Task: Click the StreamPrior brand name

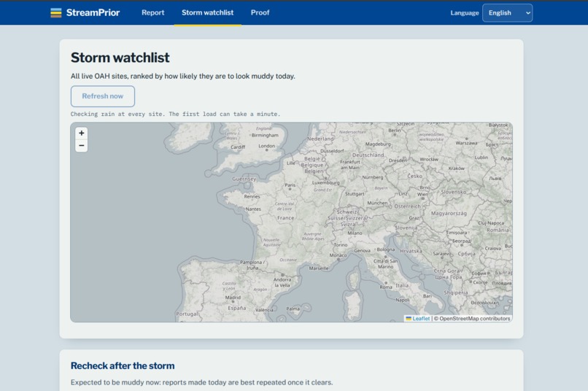Action: pos(93,12)
